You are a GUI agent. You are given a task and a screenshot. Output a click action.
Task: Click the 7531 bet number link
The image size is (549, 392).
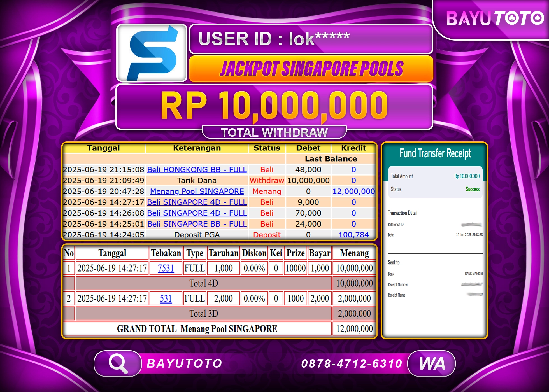coord(165,268)
